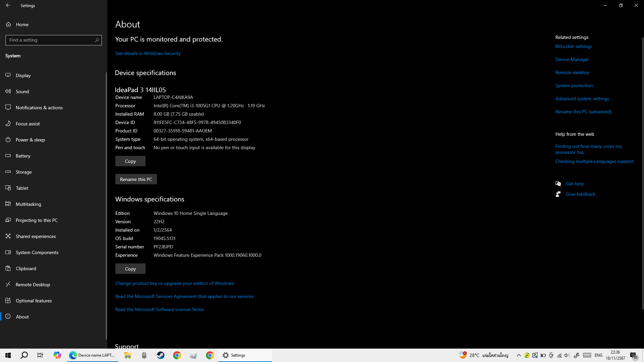Open the battery tray icon

(x=543, y=355)
